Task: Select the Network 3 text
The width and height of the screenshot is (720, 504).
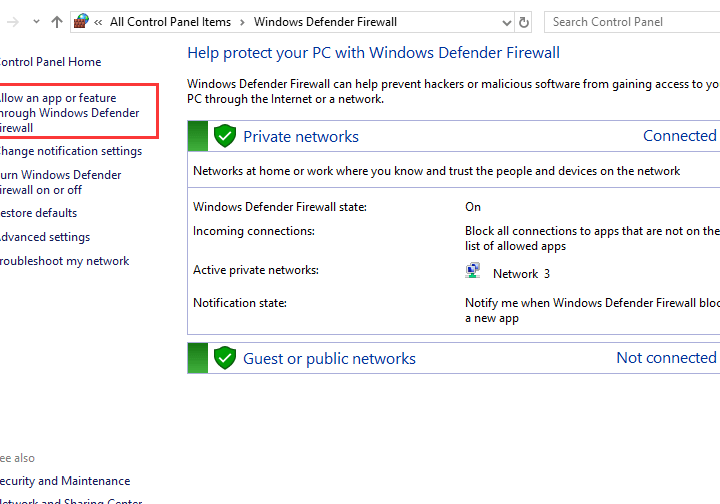Action: [x=521, y=274]
